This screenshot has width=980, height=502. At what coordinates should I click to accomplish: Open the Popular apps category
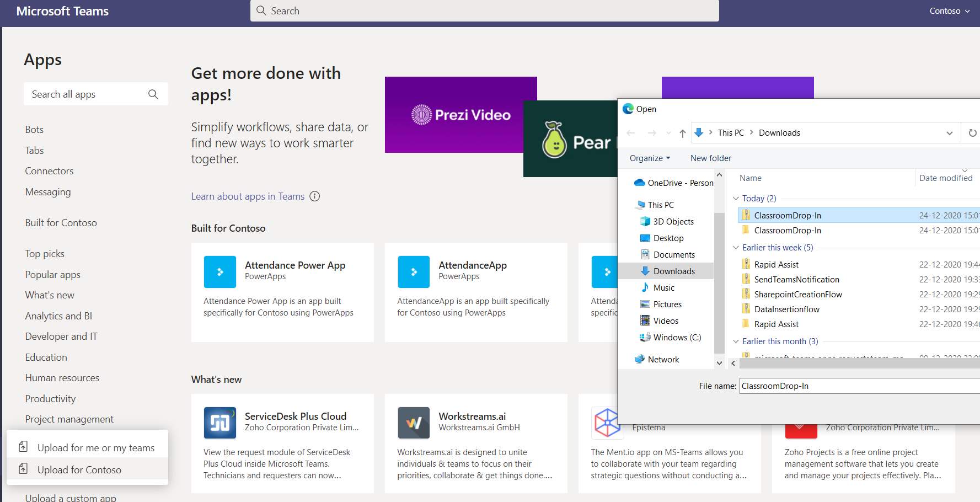52,275
